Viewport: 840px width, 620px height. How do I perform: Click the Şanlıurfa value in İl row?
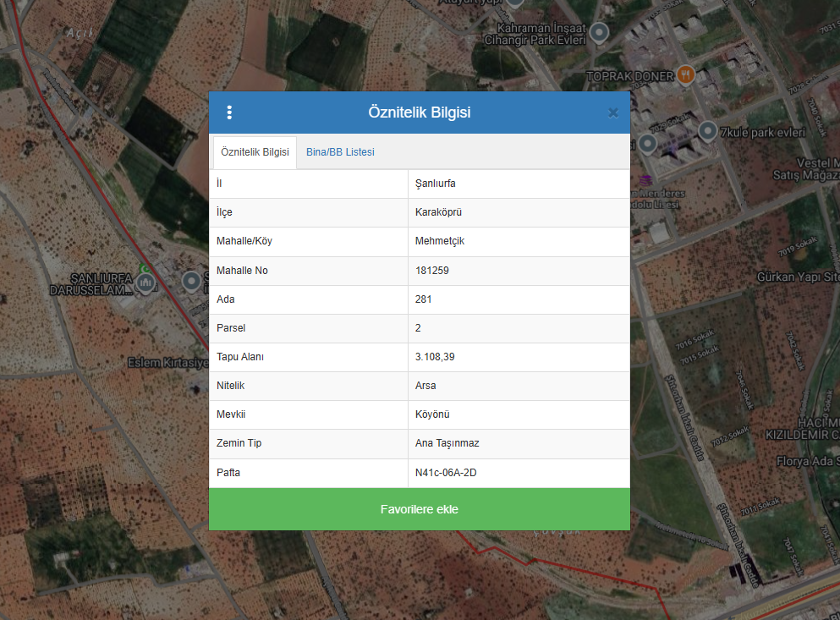[x=436, y=184]
